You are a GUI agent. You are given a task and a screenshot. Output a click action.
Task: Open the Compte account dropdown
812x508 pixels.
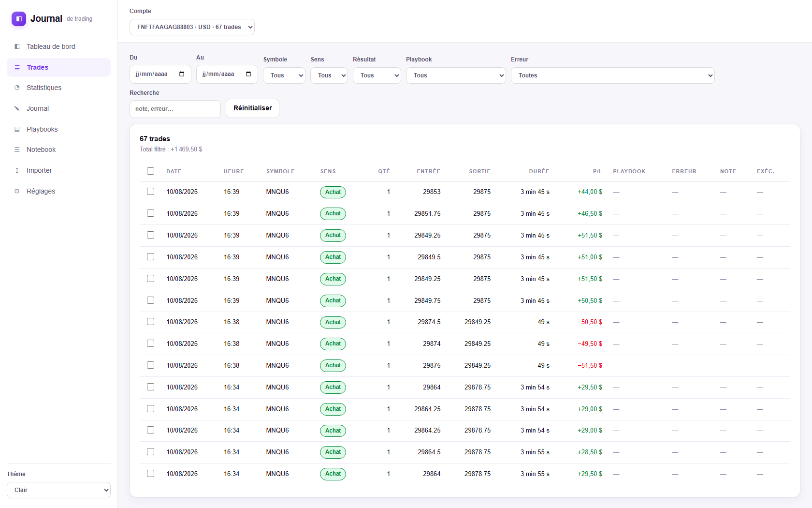[192, 27]
